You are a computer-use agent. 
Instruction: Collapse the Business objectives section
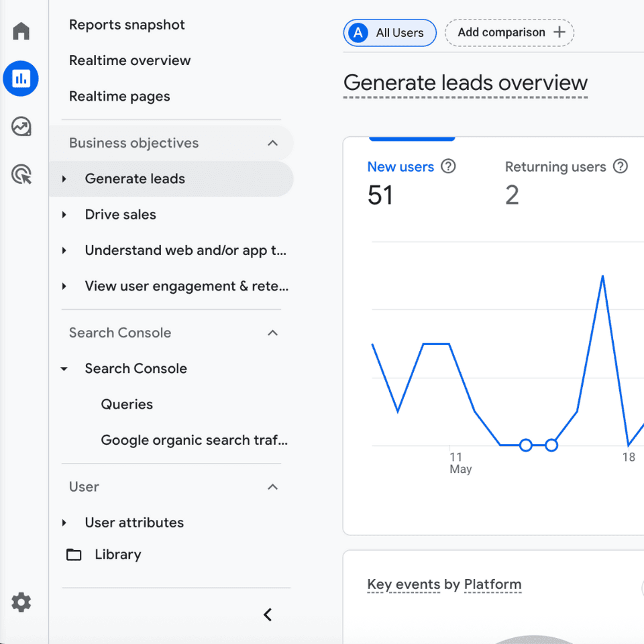(272, 143)
